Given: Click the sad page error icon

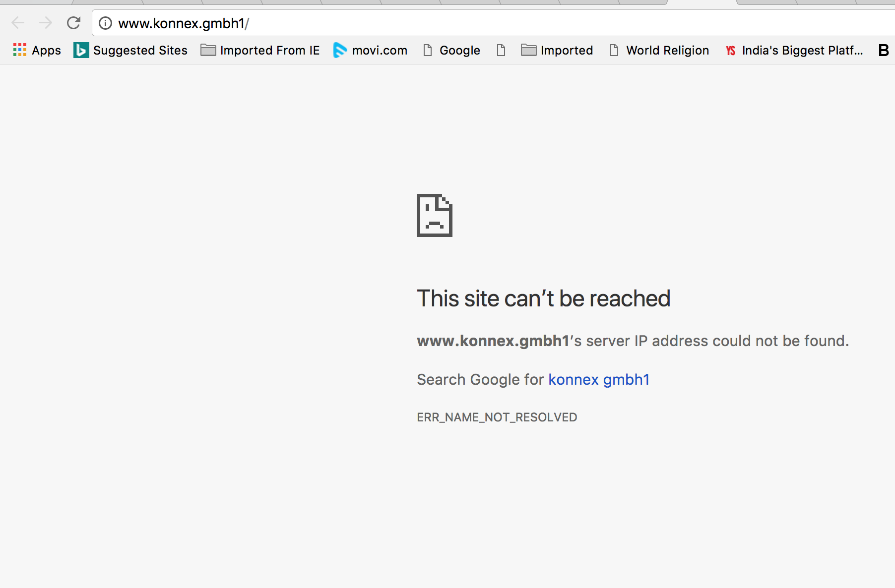Looking at the screenshot, I should coord(435,215).
